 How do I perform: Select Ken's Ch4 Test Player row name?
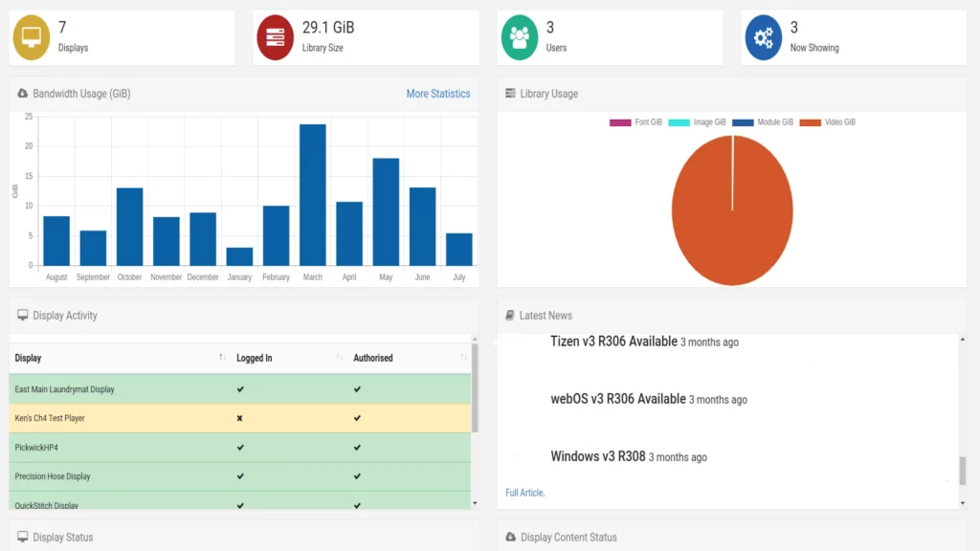50,418
